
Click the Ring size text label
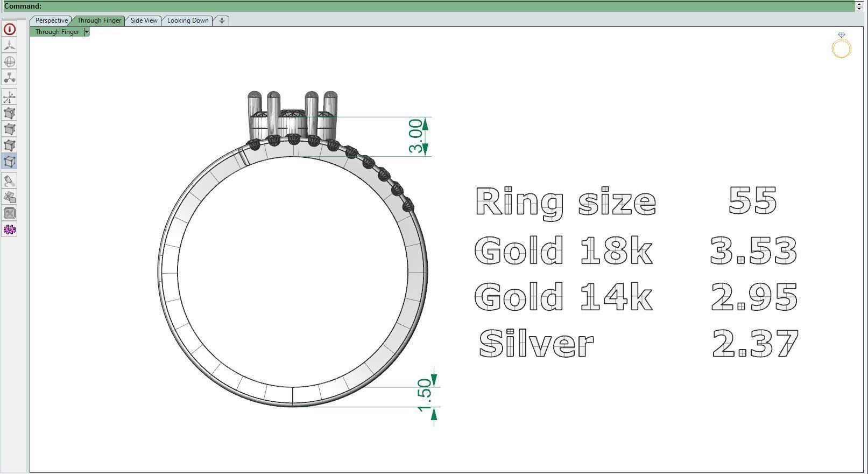coord(566,203)
